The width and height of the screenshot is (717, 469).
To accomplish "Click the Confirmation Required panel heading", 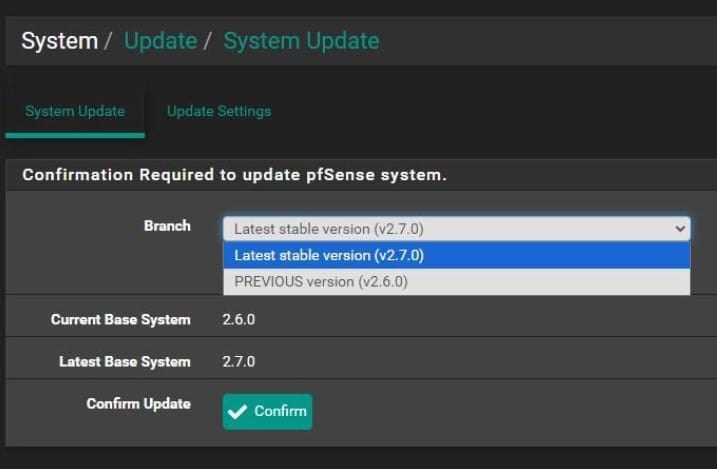I will pyautogui.click(x=234, y=175).
